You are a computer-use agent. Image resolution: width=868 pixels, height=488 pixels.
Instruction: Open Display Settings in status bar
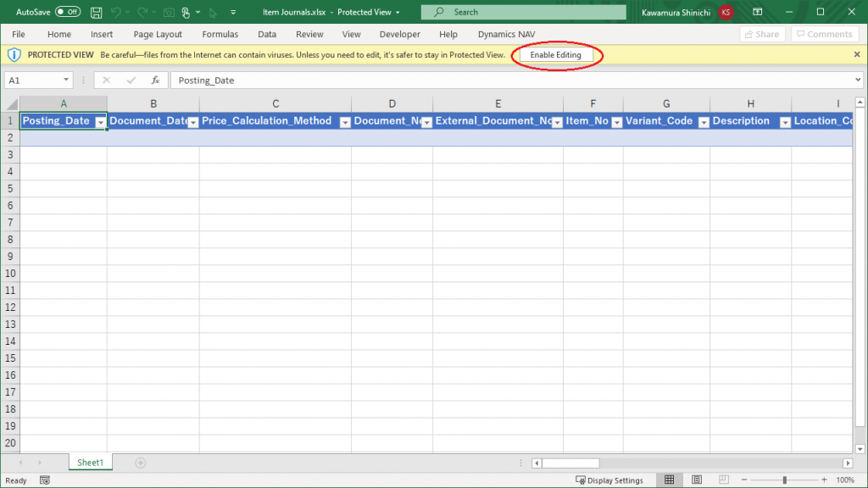[609, 480]
